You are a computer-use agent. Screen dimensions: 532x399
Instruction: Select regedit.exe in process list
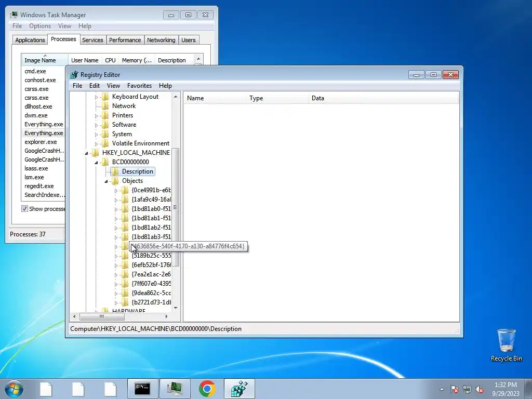39,186
